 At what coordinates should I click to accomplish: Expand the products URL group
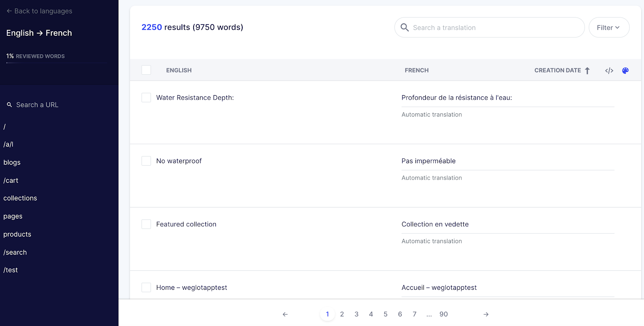coord(17,234)
